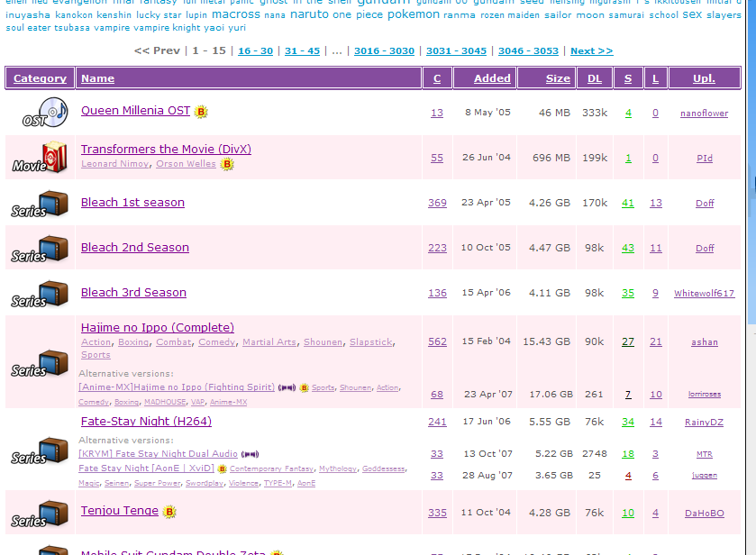Click Series icon beside Bleach 1st season
The height and width of the screenshot is (555, 756).
(40, 204)
